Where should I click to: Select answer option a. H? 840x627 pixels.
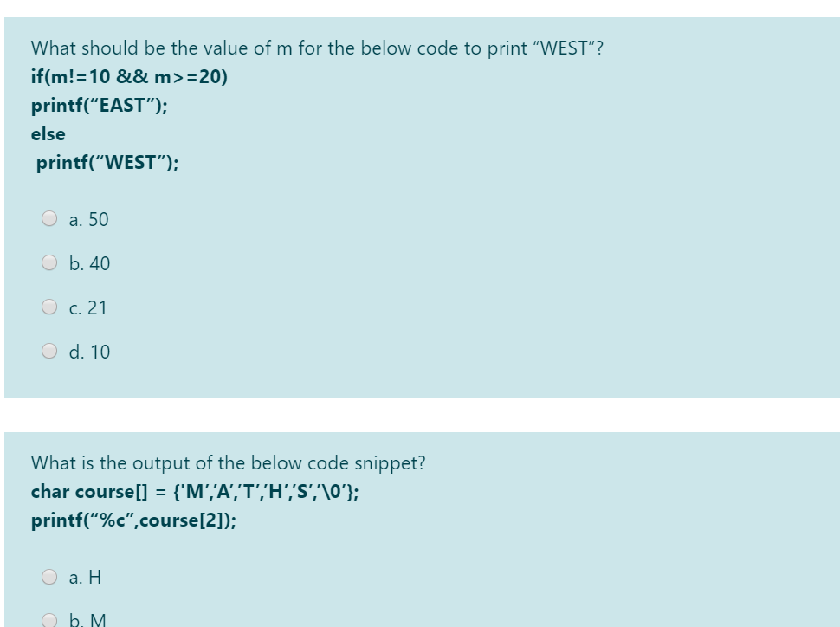[84, 578]
